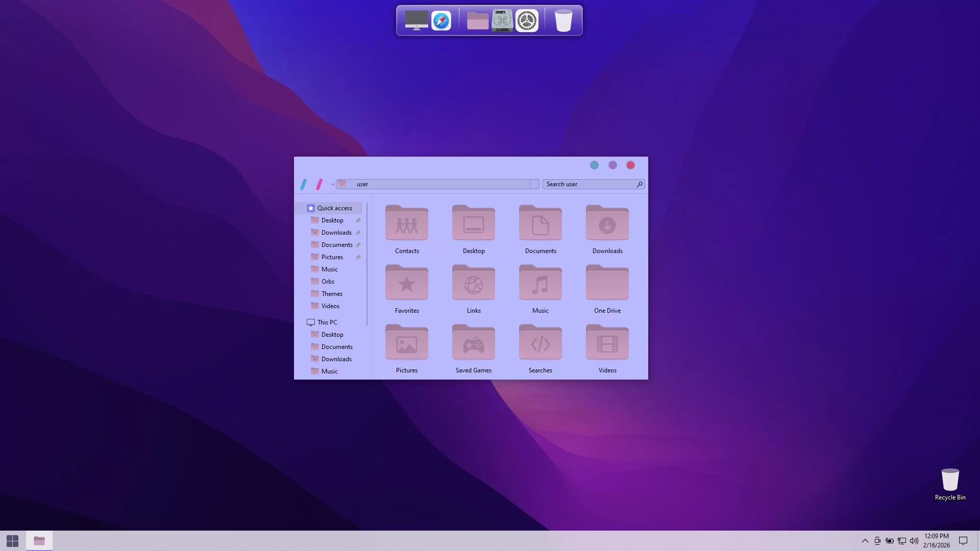
Task: Open the Searches folder icon
Action: coord(541,343)
